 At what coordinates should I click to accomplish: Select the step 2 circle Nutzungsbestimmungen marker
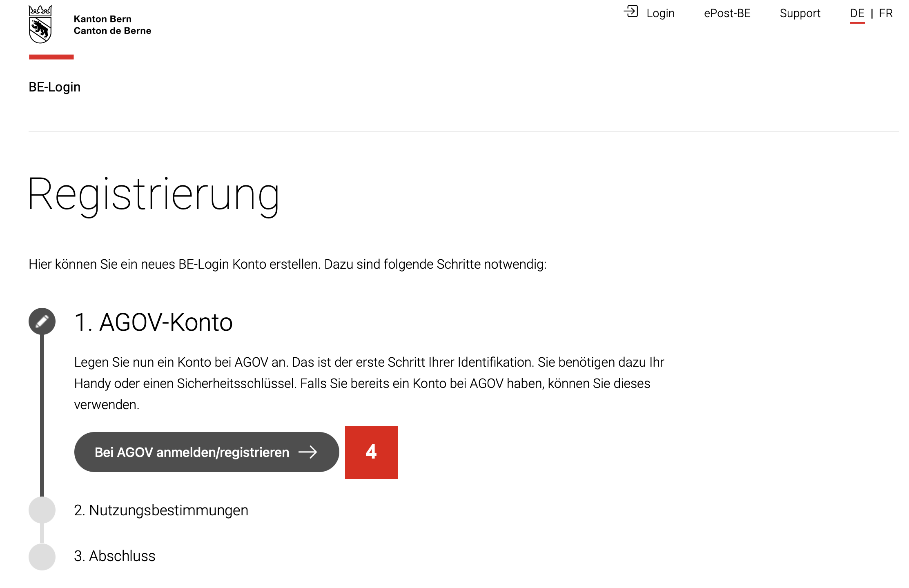[x=42, y=510]
